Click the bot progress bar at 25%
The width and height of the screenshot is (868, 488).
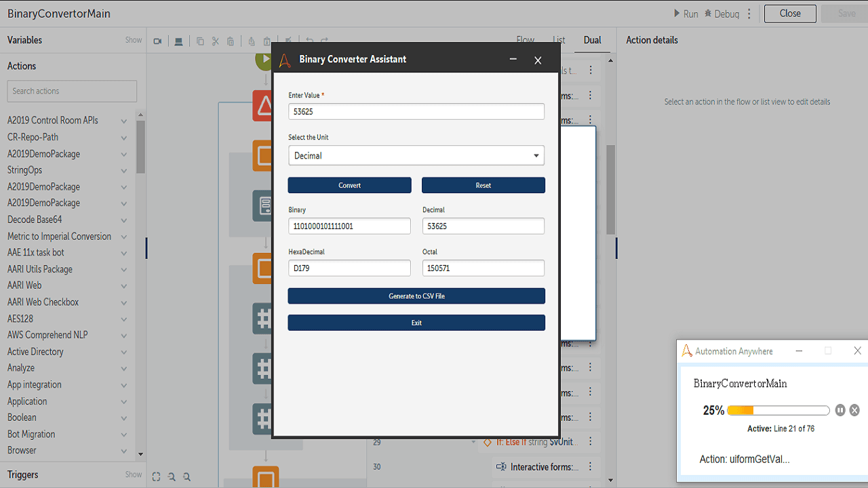tap(778, 410)
